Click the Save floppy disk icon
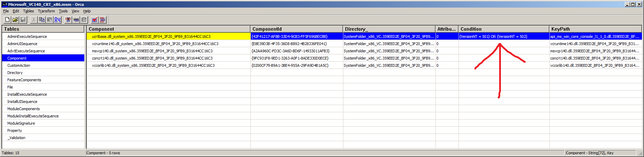The image size is (644, 157). 23,20
